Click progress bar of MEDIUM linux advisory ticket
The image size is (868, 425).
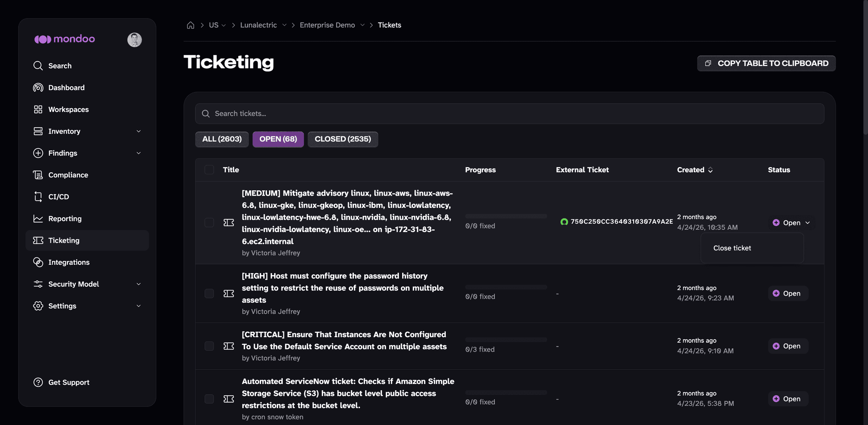[x=506, y=216]
